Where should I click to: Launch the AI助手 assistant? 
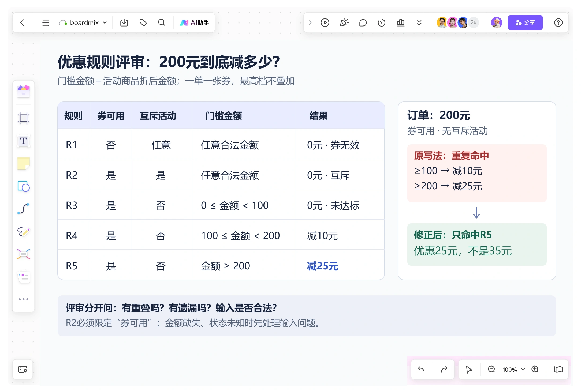click(x=195, y=22)
